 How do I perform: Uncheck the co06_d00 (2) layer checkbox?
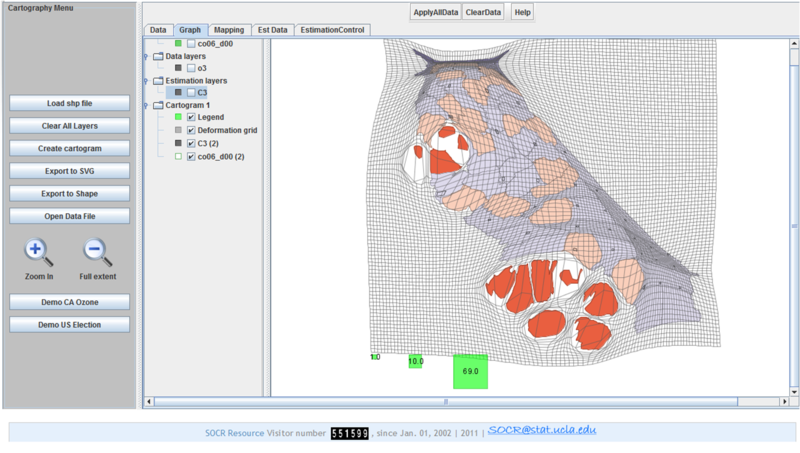click(x=191, y=157)
